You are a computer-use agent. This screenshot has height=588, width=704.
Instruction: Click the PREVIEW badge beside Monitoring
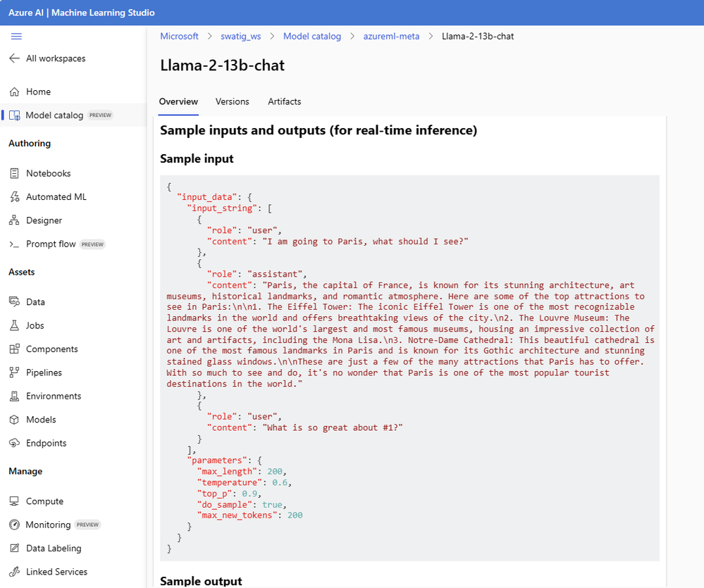(x=87, y=525)
